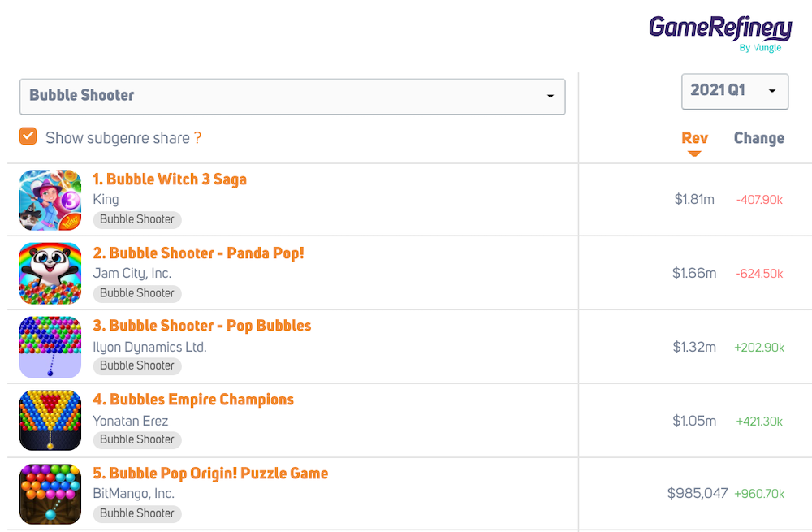Click the Bubbles Empire Champions icon
This screenshot has width=812, height=532.
[50, 421]
